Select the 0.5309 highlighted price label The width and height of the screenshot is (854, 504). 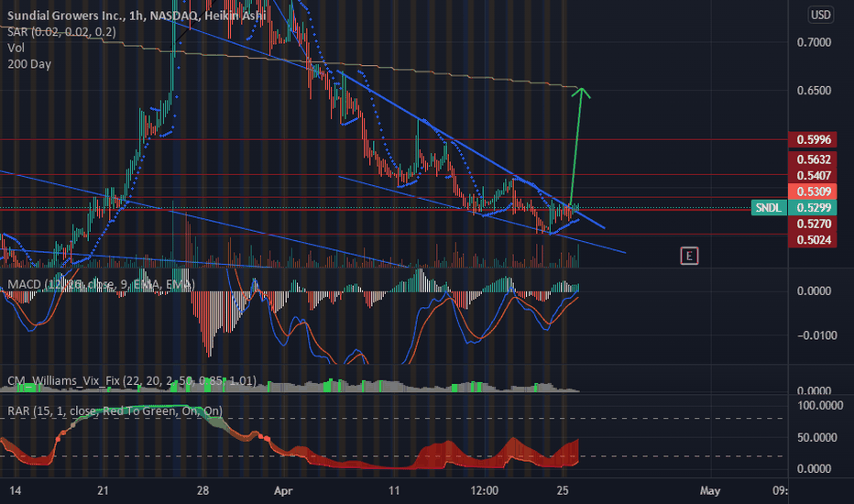pos(813,192)
